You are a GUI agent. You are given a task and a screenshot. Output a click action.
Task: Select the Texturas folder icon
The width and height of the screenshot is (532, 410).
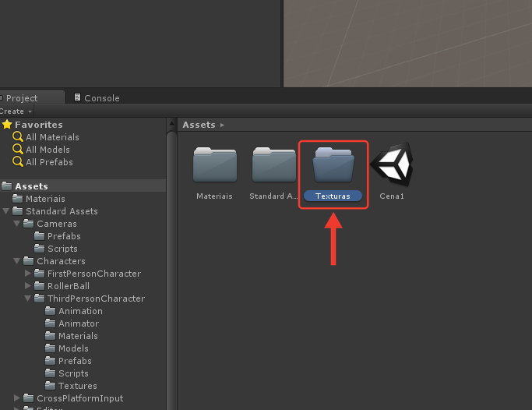click(333, 165)
